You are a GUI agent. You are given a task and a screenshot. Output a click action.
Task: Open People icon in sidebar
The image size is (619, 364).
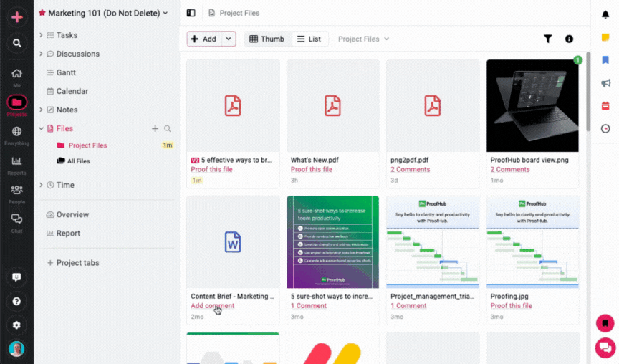coord(16,190)
